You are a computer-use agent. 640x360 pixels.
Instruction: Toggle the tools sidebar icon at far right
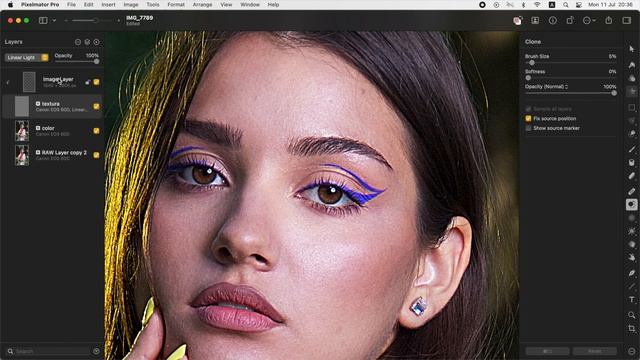627,20
